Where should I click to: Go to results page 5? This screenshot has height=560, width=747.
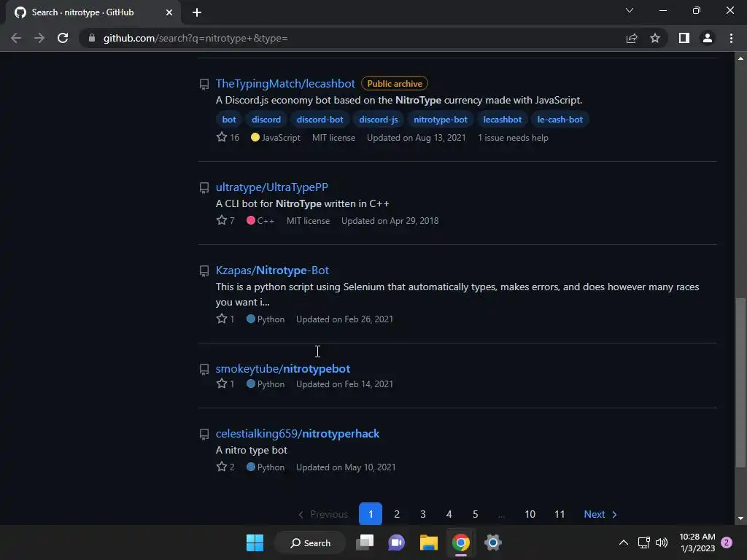[x=475, y=514]
